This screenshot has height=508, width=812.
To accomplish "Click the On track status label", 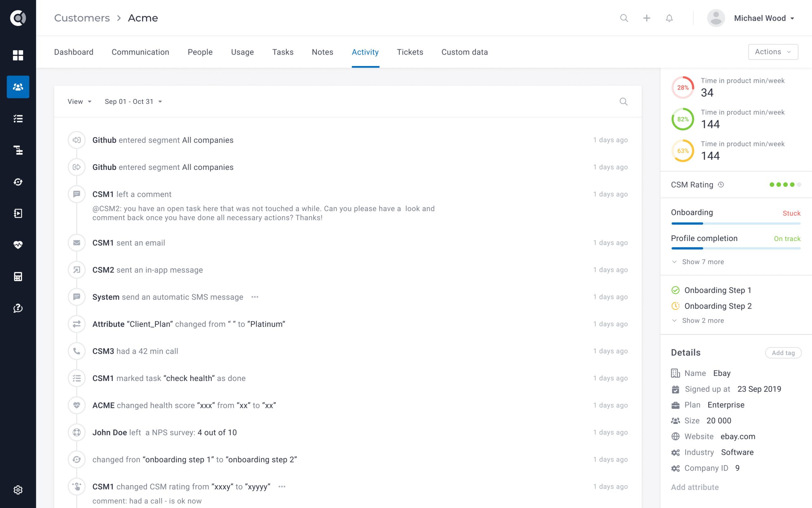I will point(787,238).
